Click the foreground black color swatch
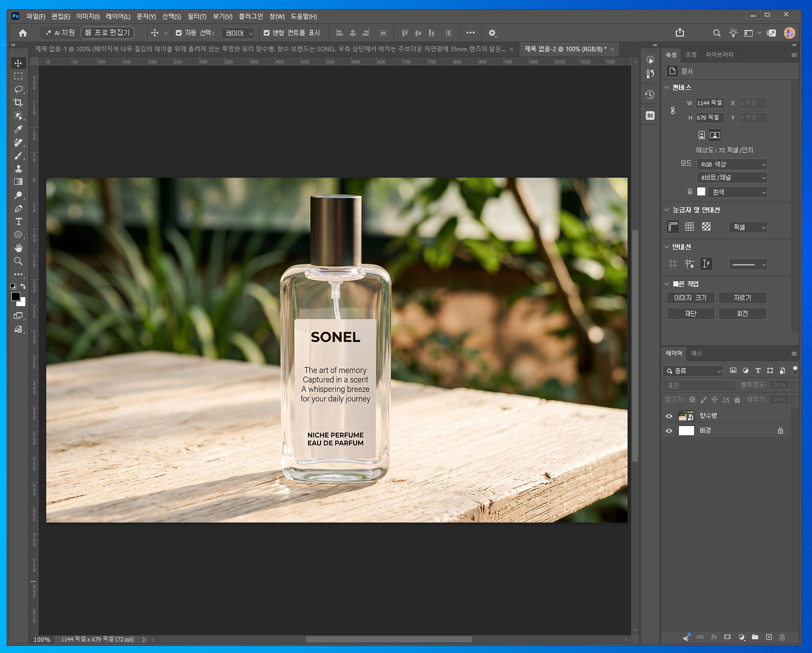 [x=16, y=297]
